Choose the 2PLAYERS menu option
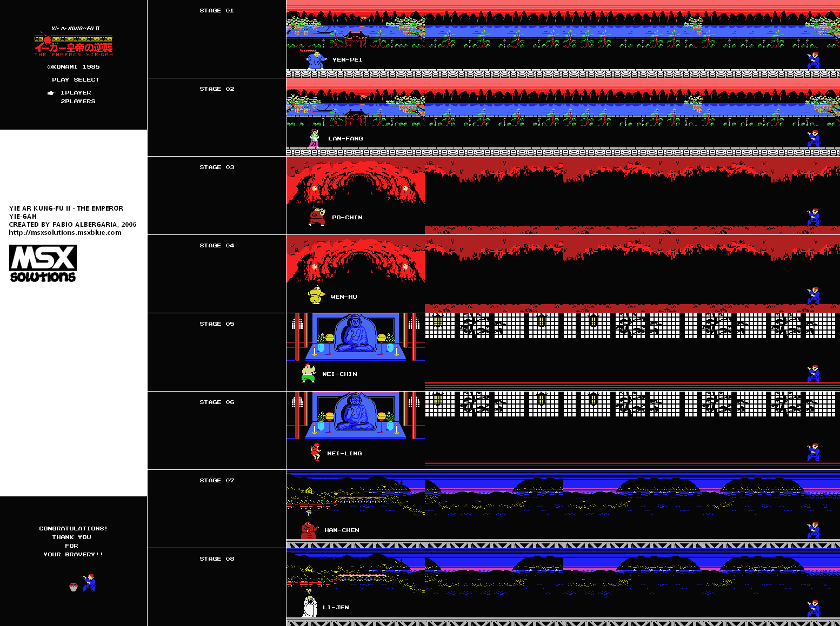Image resolution: width=840 pixels, height=626 pixels. tap(78, 102)
